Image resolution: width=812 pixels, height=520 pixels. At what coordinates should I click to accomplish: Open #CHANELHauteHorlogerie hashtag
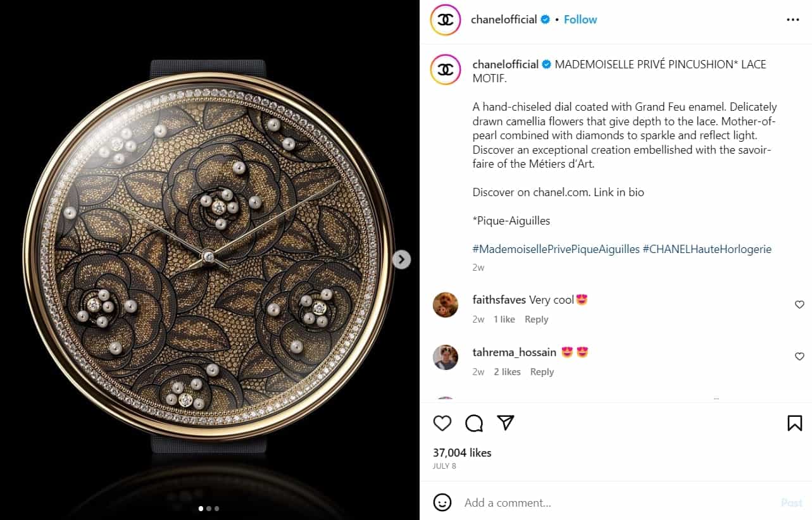[707, 249]
